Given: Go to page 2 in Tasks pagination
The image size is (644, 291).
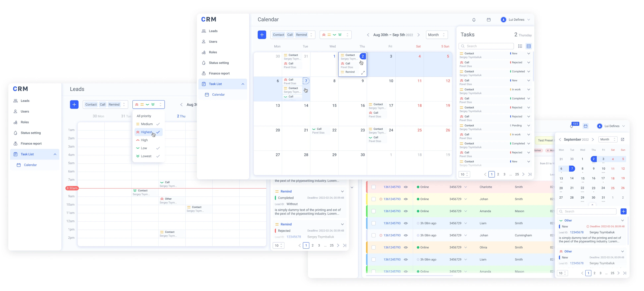Looking at the screenshot, I should (498, 174).
